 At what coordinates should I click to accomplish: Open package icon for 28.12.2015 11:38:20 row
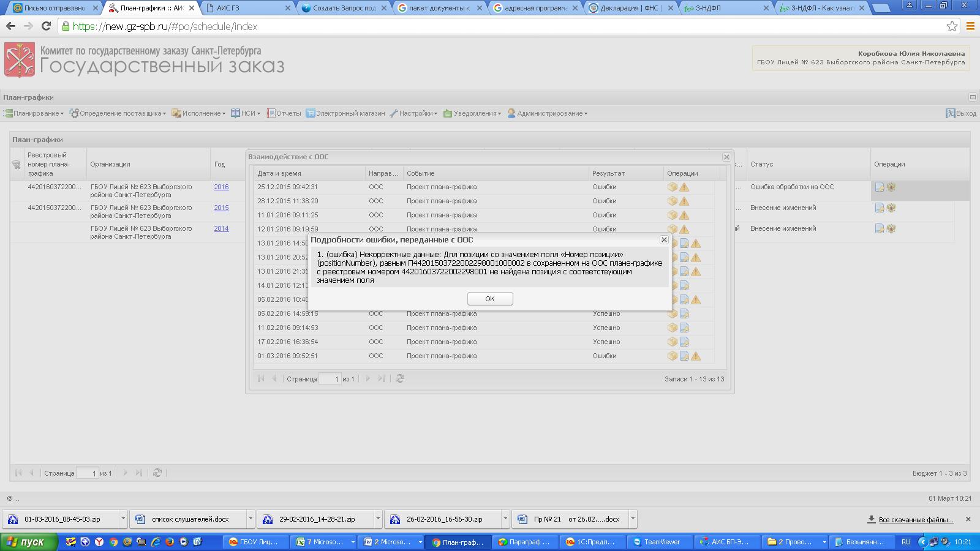point(673,201)
